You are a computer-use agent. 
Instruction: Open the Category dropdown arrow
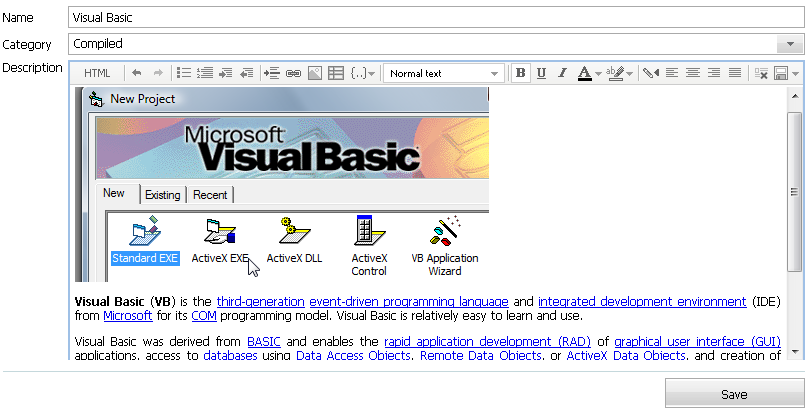(791, 44)
